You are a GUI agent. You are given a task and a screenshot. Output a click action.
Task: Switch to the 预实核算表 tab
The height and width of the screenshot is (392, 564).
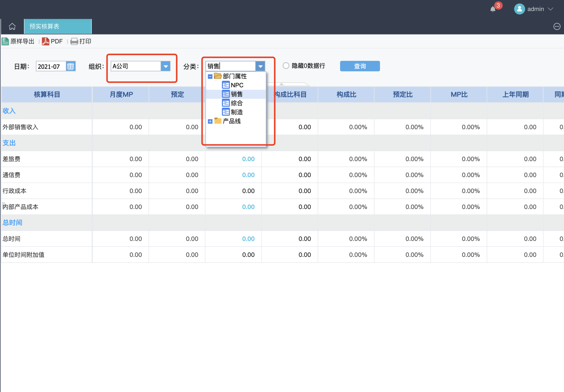click(x=58, y=26)
